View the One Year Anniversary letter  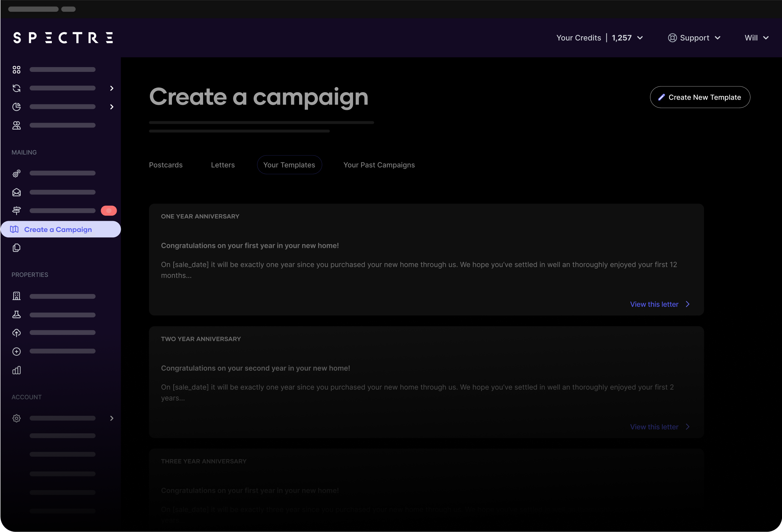(x=660, y=304)
